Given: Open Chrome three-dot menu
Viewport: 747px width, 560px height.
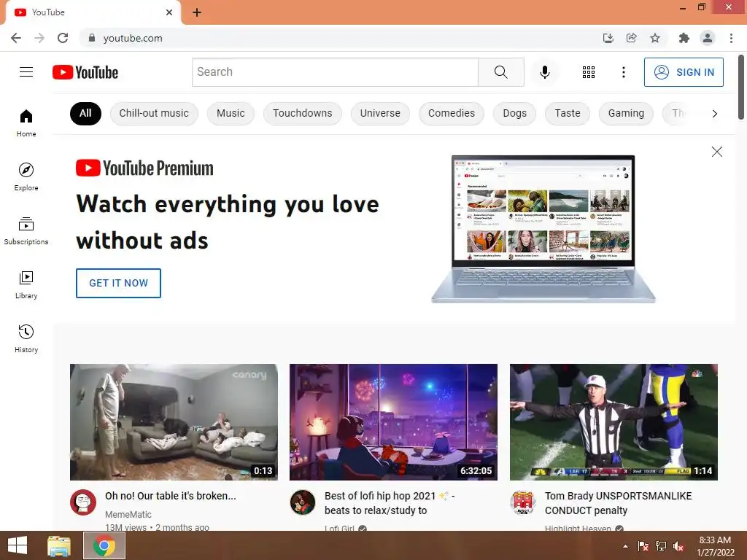Looking at the screenshot, I should (x=731, y=38).
